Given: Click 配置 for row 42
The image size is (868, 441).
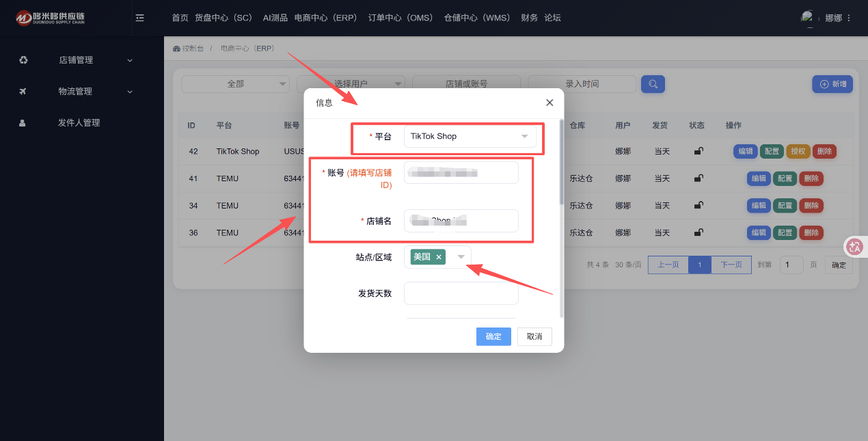Looking at the screenshot, I should point(772,151).
